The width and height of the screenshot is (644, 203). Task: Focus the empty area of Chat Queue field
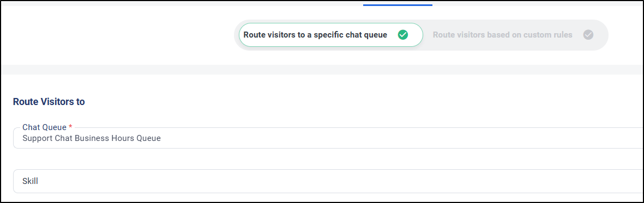[402, 138]
